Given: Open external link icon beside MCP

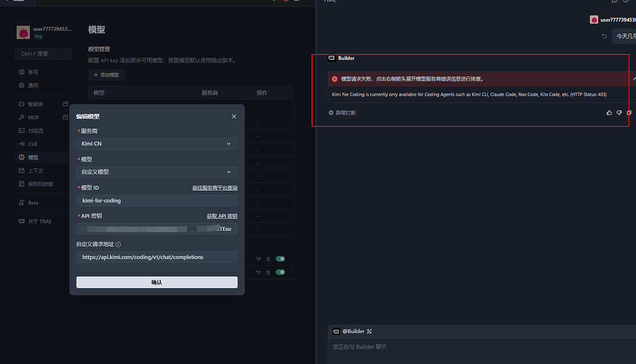Looking at the screenshot, I should coord(65,117).
